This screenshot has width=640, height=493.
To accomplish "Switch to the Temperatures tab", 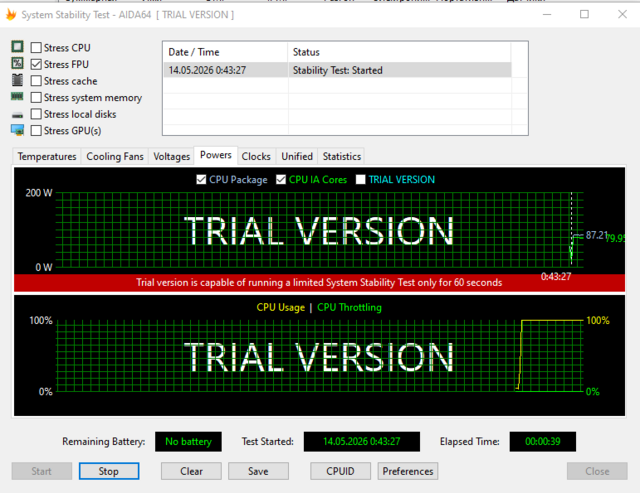I will pos(47,157).
